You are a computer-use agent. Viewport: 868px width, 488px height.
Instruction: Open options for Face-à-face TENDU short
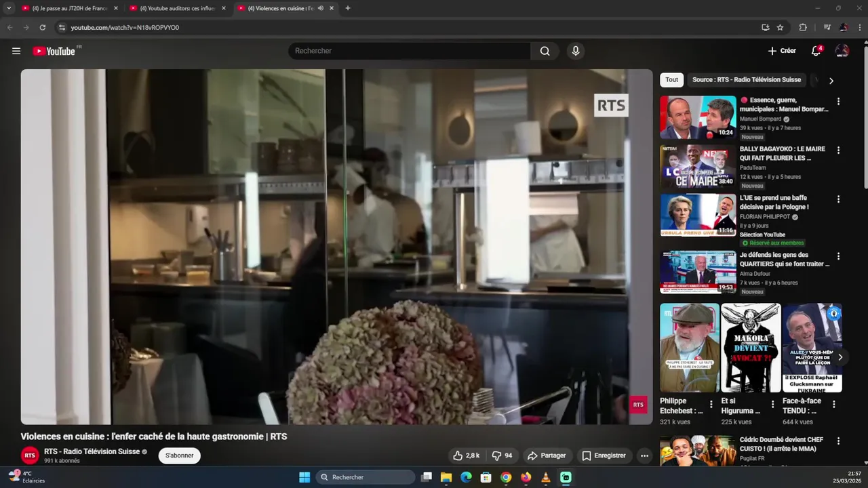[x=833, y=405]
